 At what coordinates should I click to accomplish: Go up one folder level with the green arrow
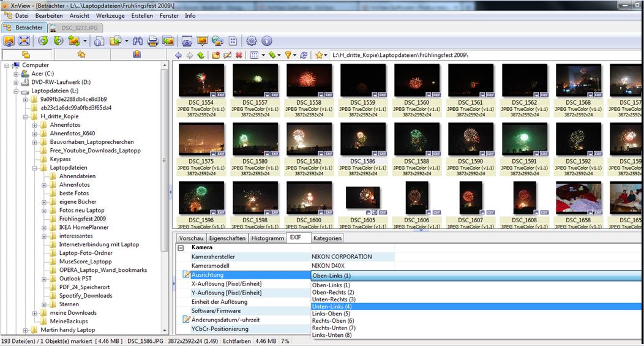pos(200,55)
